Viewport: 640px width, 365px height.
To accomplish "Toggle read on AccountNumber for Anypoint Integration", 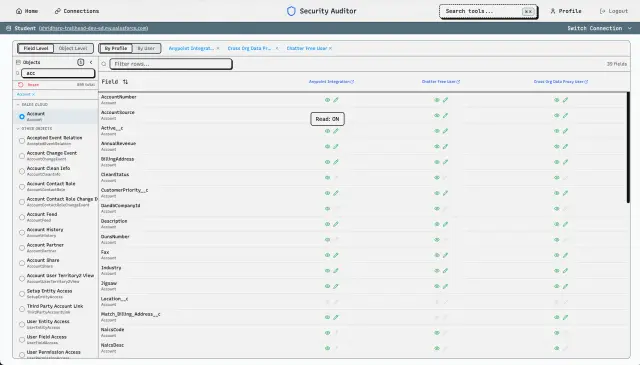I will point(327,100).
